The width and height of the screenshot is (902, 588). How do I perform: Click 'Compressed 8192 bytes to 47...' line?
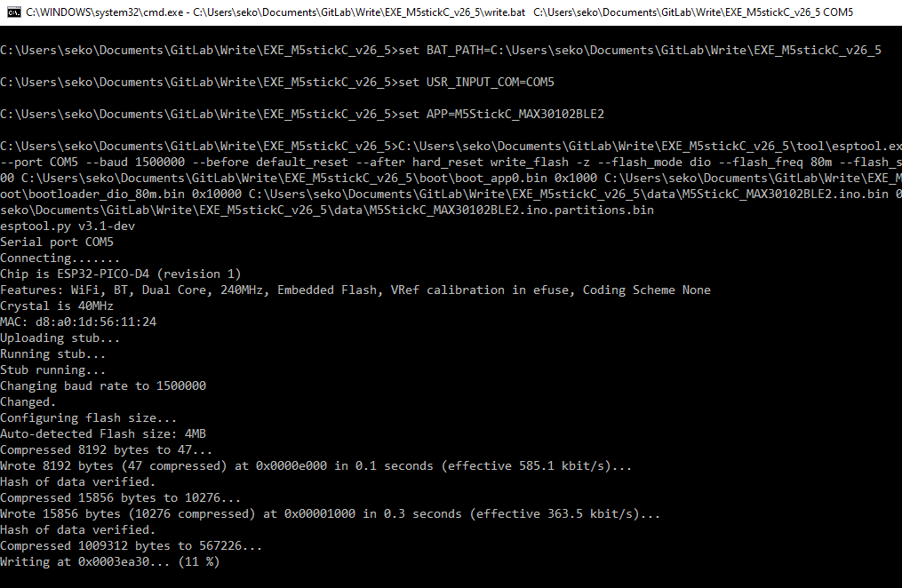click(107, 450)
